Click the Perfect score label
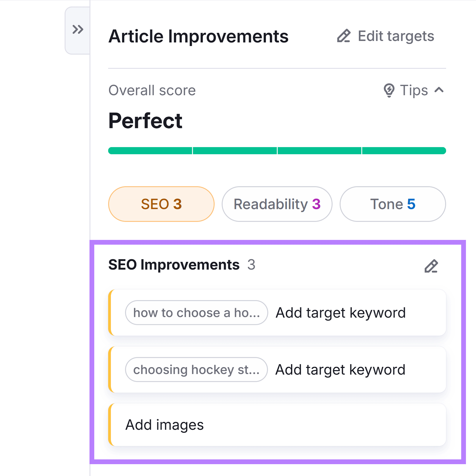476x476 pixels. coord(145,121)
